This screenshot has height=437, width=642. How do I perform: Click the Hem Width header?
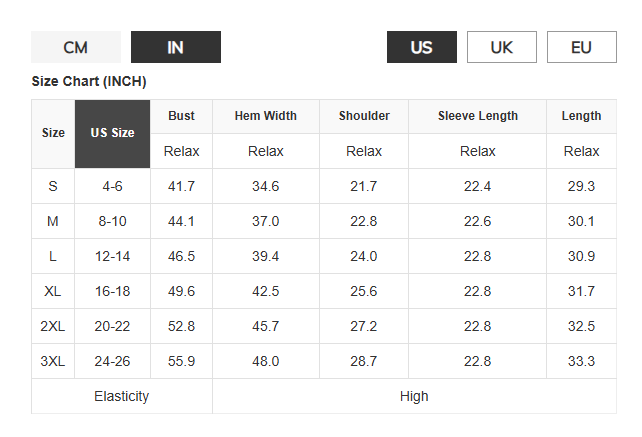tap(265, 116)
